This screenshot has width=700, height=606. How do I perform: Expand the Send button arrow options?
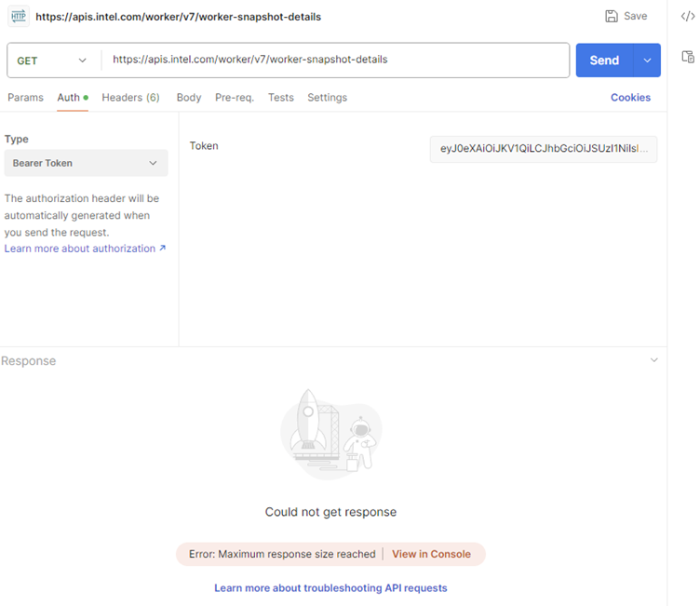coord(647,61)
